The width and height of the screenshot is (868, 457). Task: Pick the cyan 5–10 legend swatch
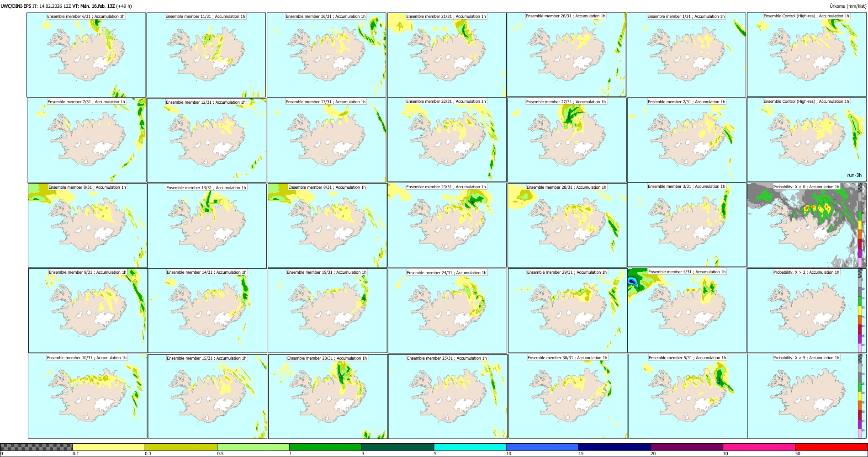(x=470, y=447)
